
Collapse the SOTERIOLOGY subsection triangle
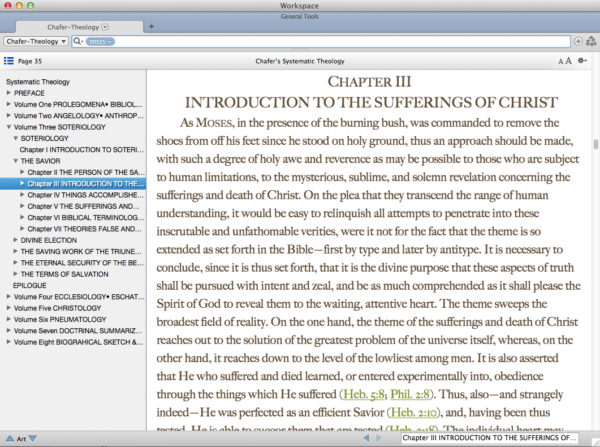click(x=15, y=138)
